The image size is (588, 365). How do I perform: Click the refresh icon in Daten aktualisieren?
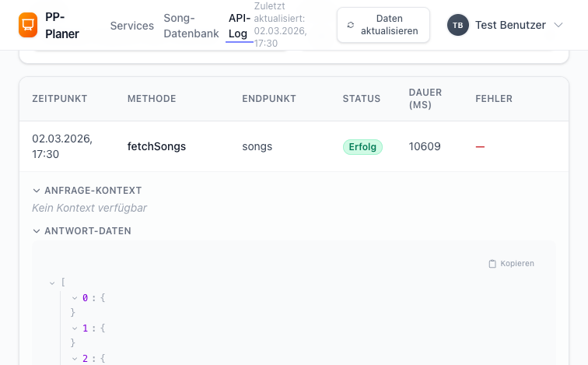click(x=351, y=25)
